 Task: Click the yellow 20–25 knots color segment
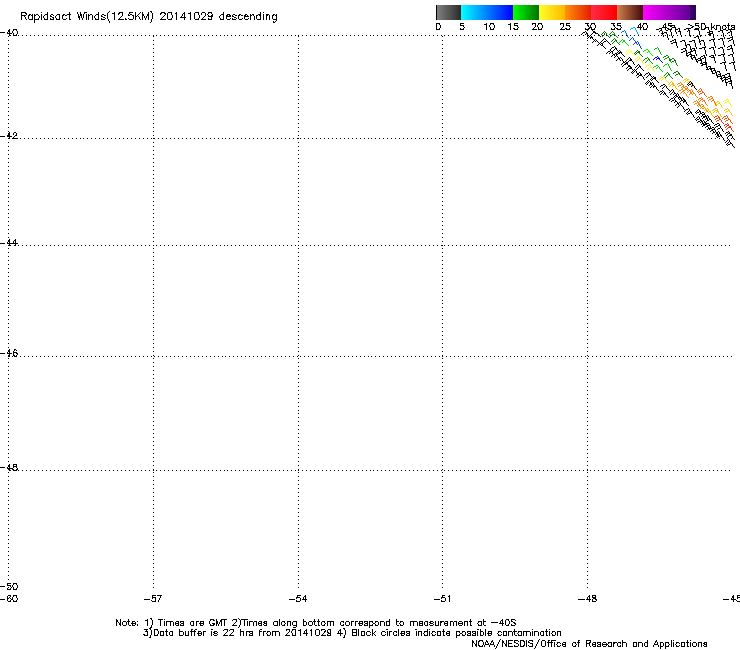552,12
